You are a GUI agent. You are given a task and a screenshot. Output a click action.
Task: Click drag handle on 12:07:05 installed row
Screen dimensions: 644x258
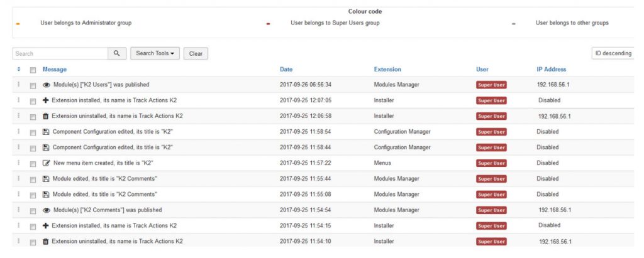pos(18,100)
